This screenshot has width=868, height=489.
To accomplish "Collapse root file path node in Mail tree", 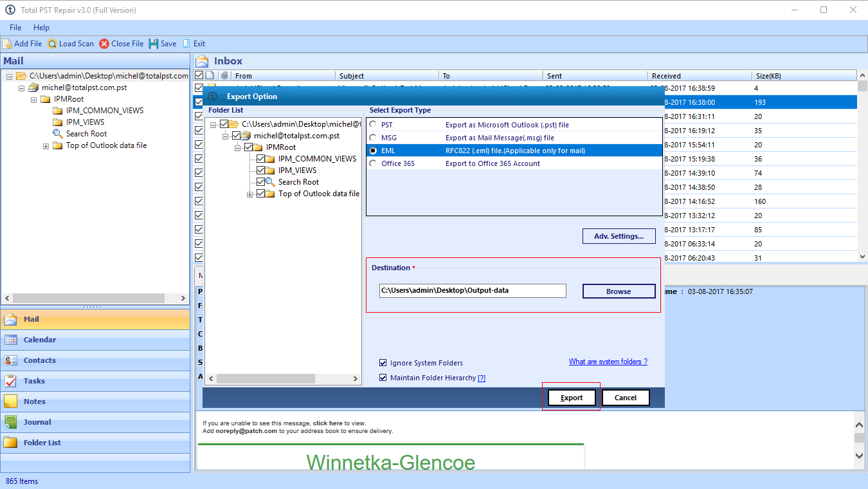I will click(x=10, y=77).
